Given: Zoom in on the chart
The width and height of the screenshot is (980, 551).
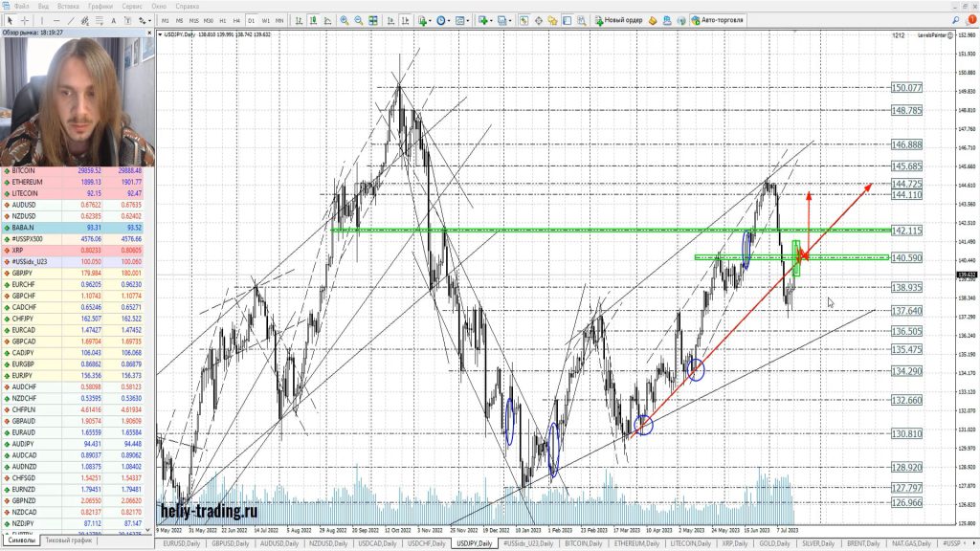Looking at the screenshot, I should [345, 19].
